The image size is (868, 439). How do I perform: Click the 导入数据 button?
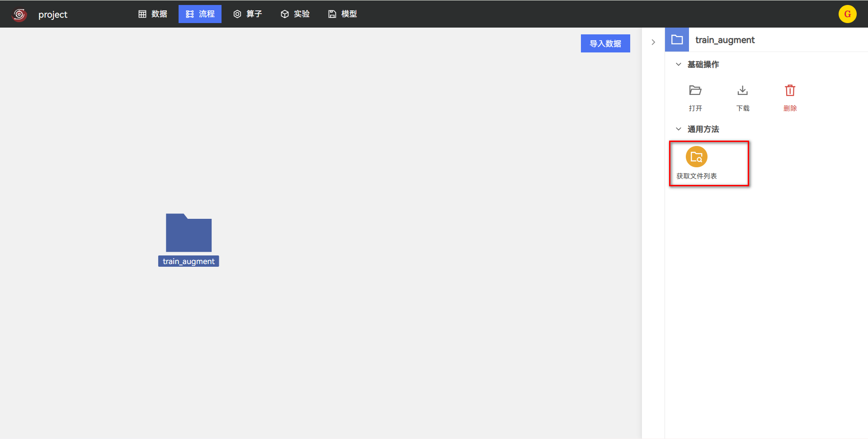(605, 43)
